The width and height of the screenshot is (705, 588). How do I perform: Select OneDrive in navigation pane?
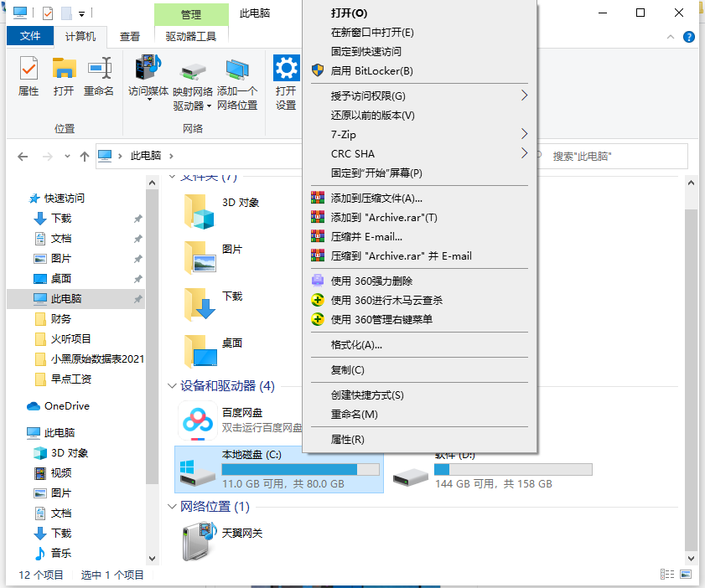pyautogui.click(x=66, y=406)
